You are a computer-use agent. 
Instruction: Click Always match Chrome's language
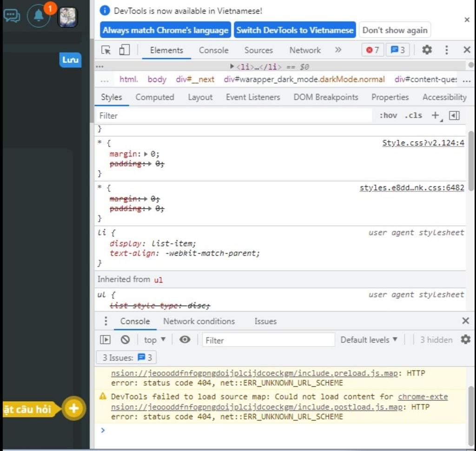click(165, 30)
